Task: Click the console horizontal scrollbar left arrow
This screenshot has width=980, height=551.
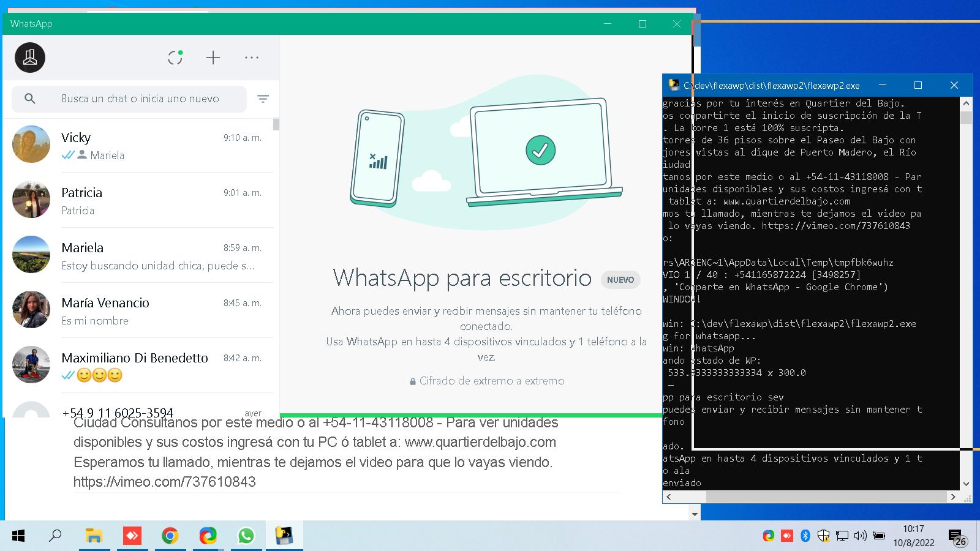Action: click(x=668, y=497)
